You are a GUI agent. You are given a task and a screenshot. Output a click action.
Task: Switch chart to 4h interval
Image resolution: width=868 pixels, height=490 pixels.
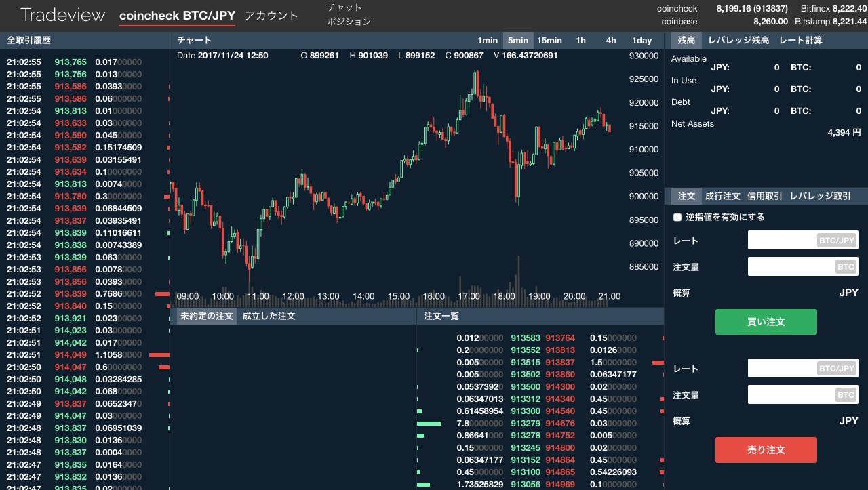[x=611, y=40]
